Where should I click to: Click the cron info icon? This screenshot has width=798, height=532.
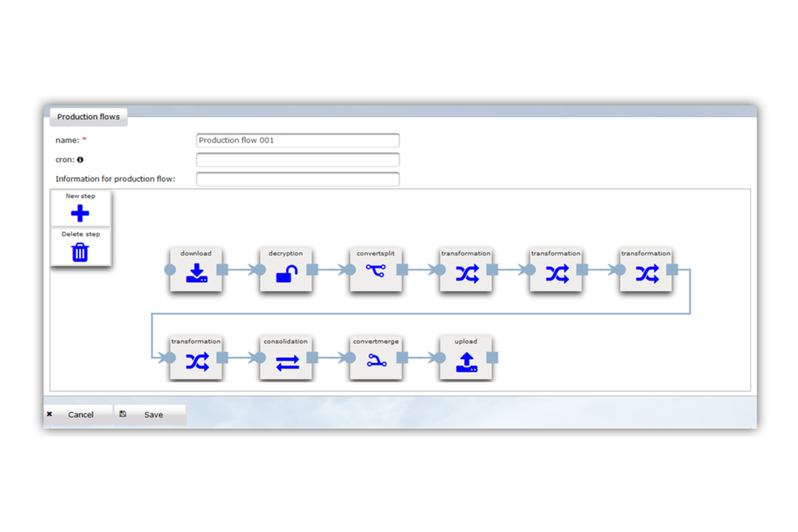coord(80,160)
